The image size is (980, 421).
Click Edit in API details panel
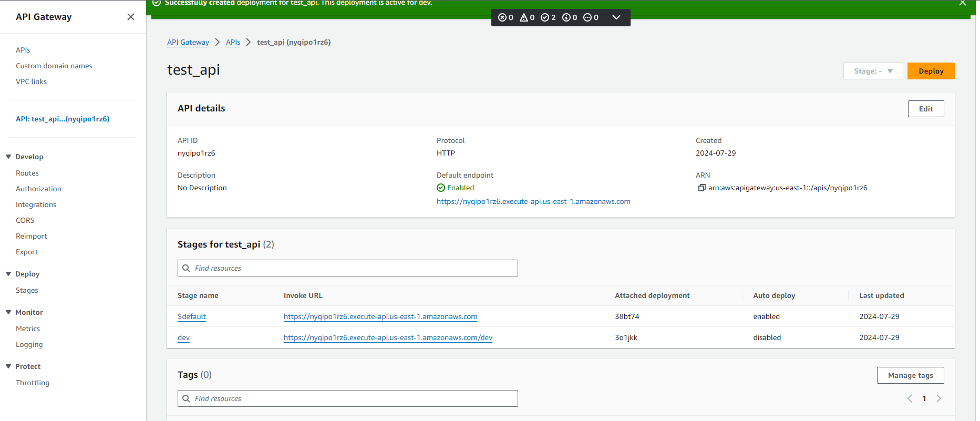point(925,109)
